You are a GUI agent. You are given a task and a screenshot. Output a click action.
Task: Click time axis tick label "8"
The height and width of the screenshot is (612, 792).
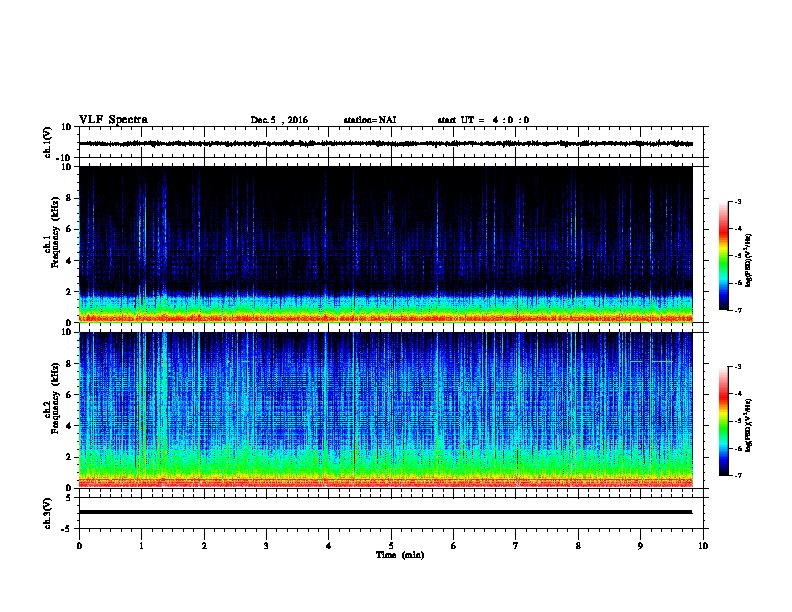[x=578, y=546]
